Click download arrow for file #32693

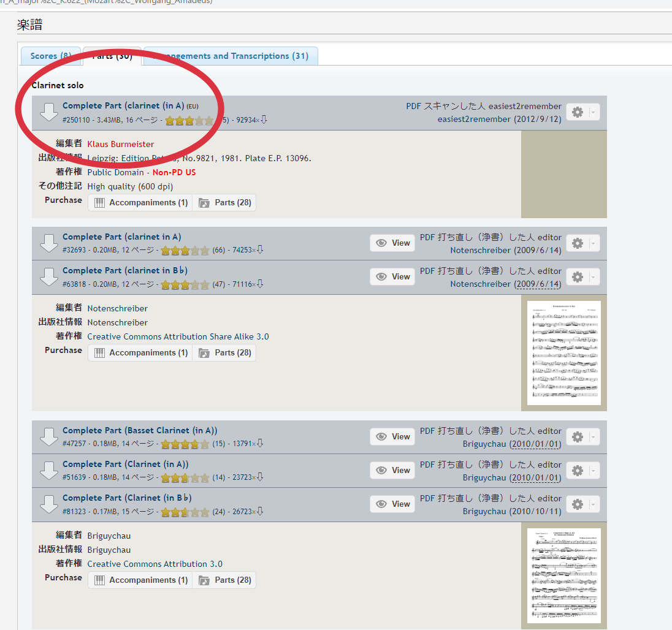click(x=48, y=243)
